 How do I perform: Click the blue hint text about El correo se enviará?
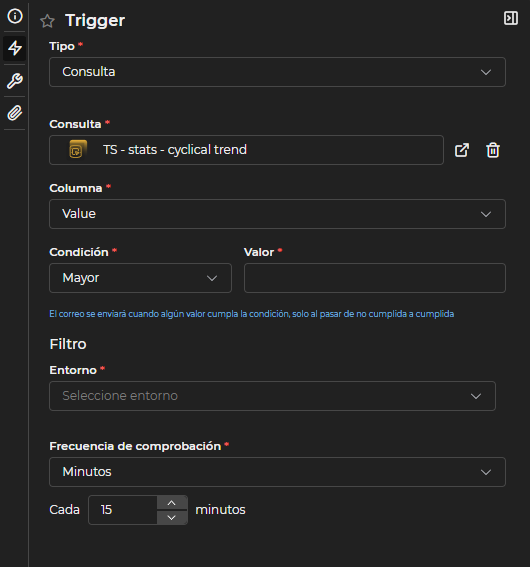252,314
